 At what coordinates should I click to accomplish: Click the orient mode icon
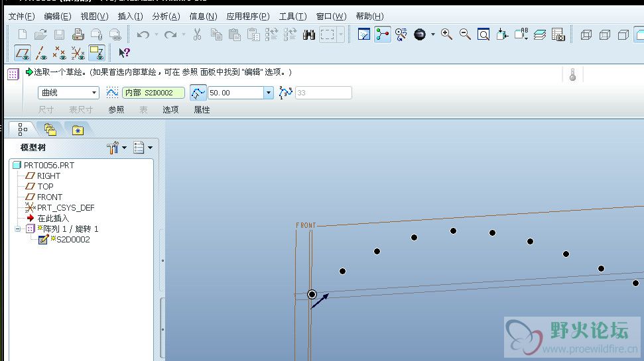(401, 34)
